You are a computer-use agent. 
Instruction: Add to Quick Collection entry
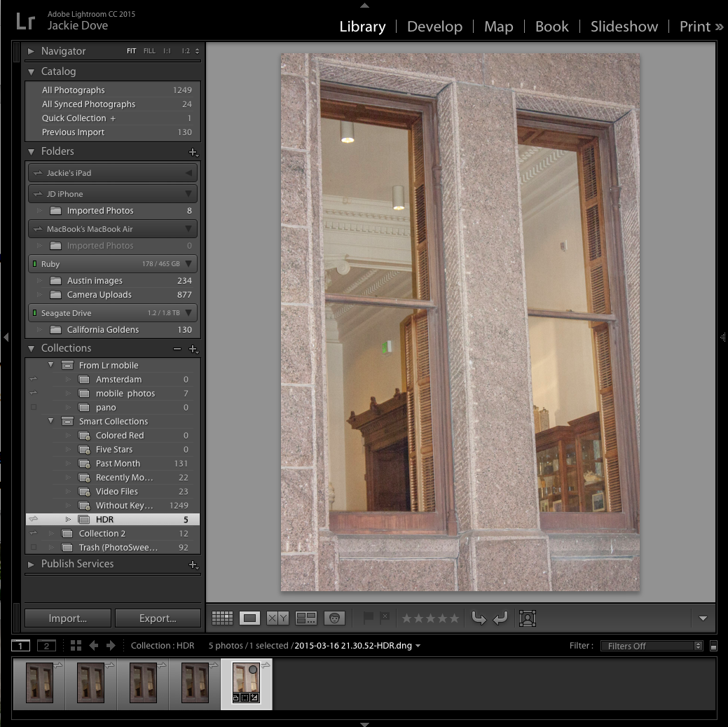tap(113, 118)
